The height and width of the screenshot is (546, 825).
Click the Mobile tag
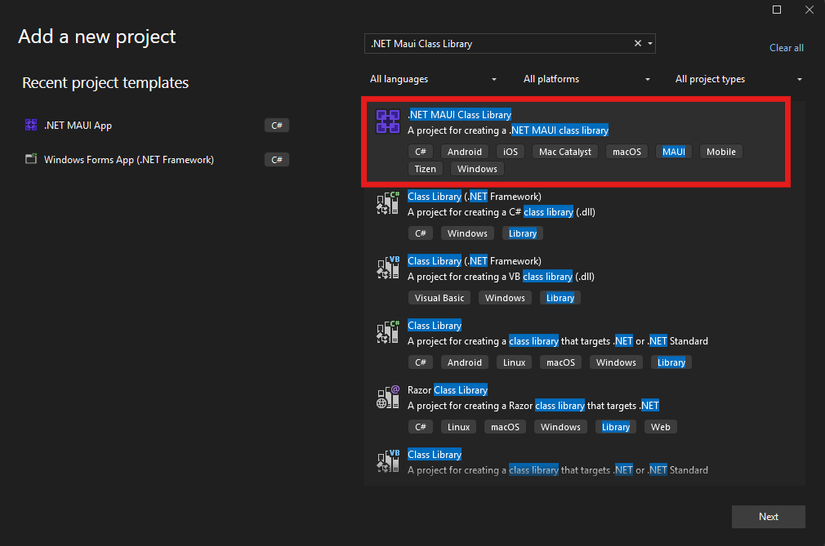721,151
